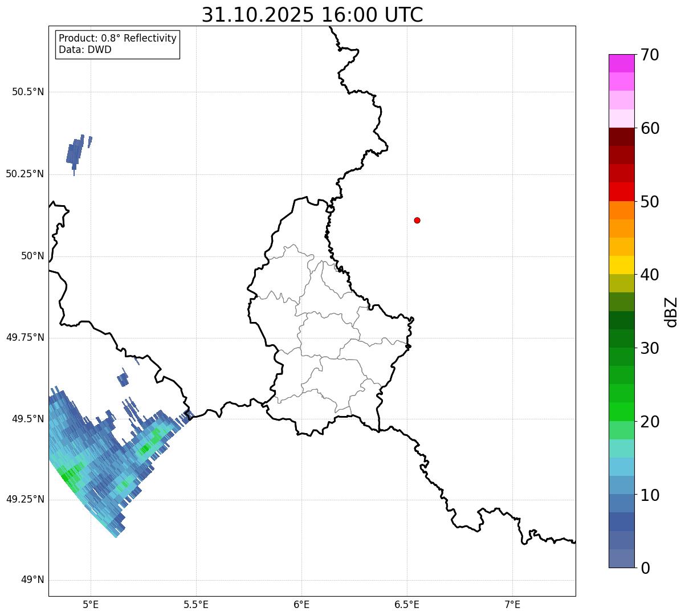Select the 'Product: 0.8° Reflectivity' text

click(x=118, y=38)
